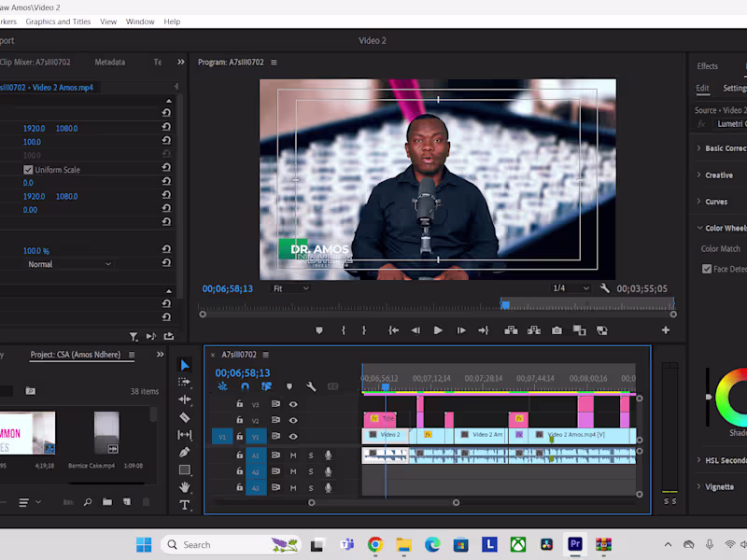The image size is (747, 560).
Task: Click the Go to In point button
Action: [393, 330]
